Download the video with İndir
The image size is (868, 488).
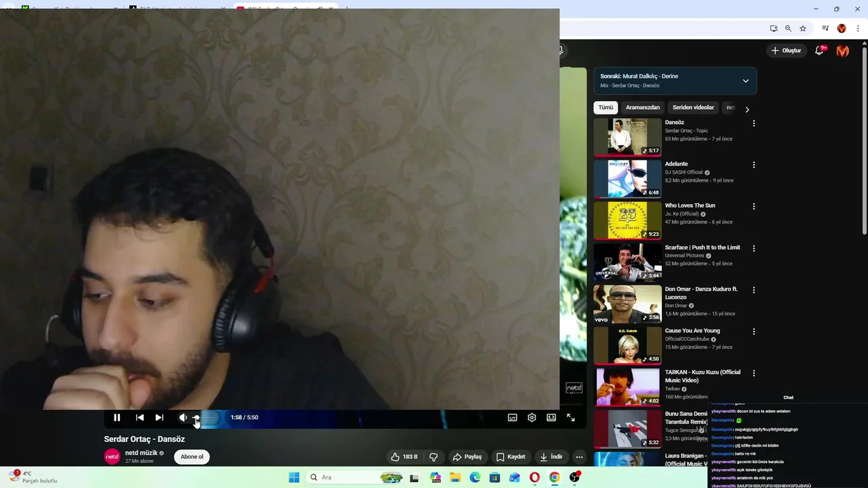click(551, 457)
